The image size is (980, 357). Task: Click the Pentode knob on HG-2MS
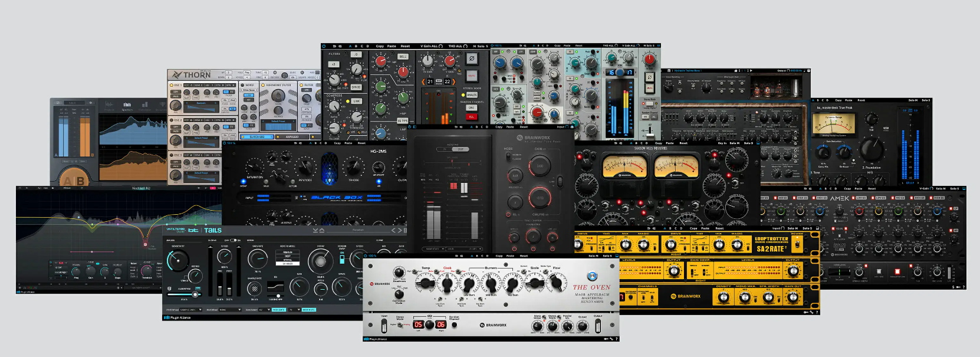pyautogui.click(x=305, y=167)
